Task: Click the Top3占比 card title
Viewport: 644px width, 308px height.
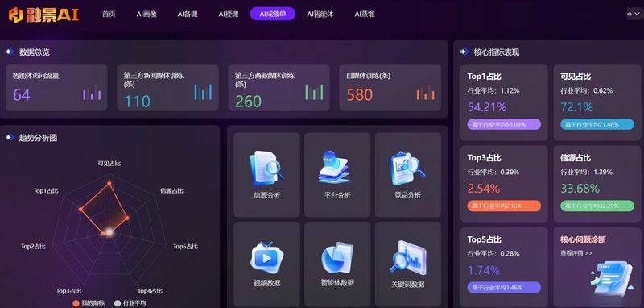Action: click(x=485, y=158)
